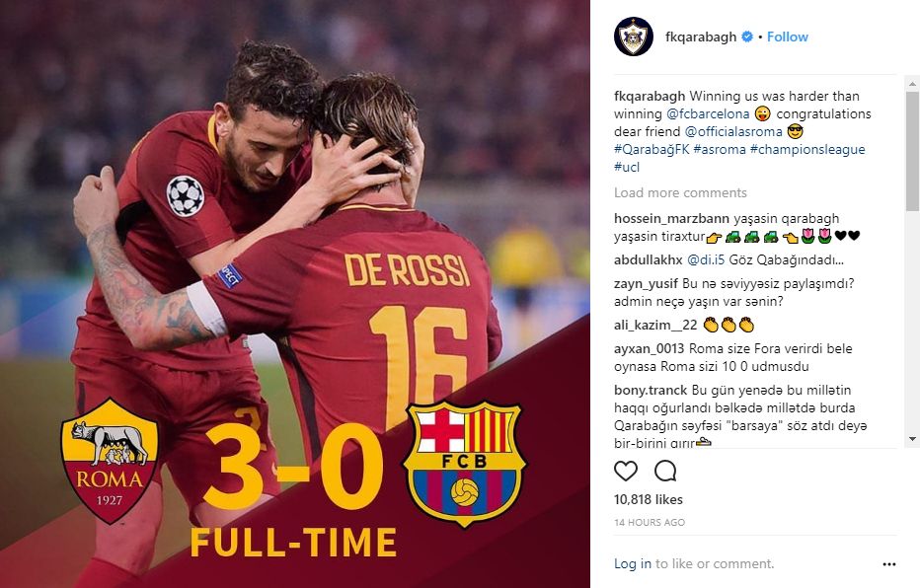Click the heart like icon
Image resolution: width=920 pixels, height=588 pixels.
[x=626, y=471]
